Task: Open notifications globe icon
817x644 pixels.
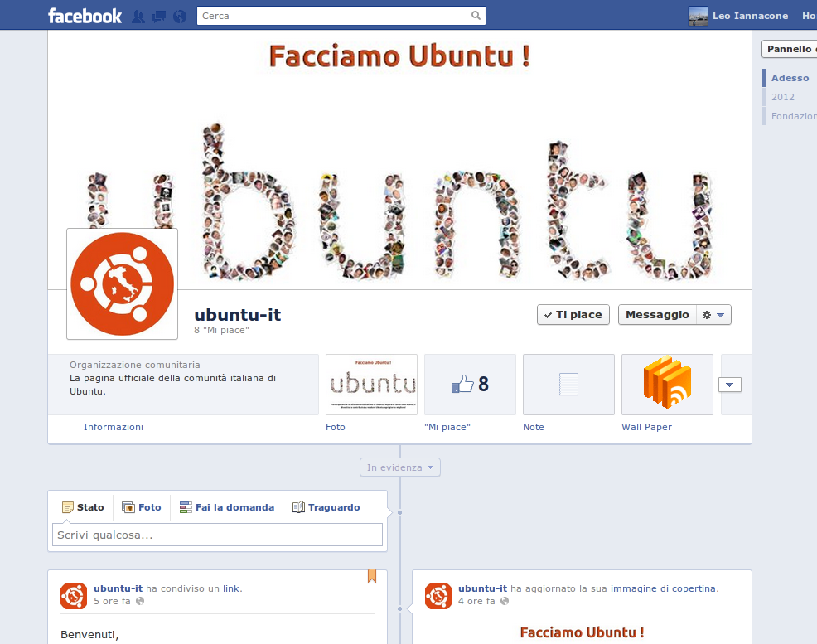Action: click(x=180, y=17)
